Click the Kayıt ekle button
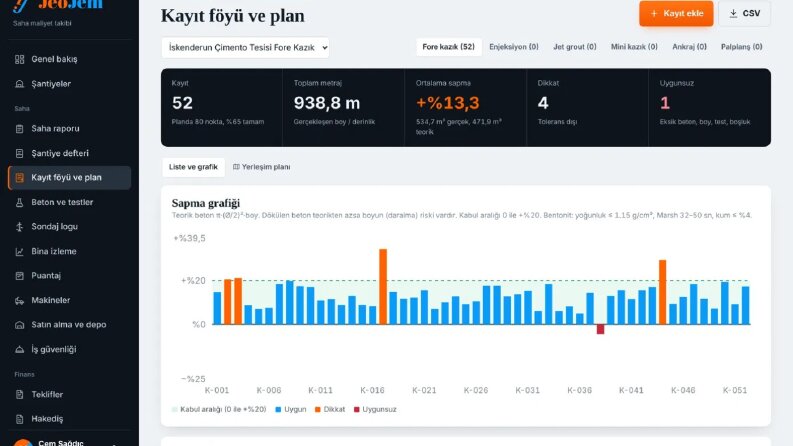 [676, 14]
